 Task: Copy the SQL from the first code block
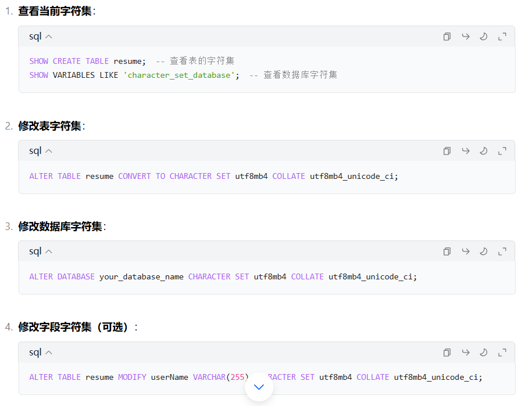pyautogui.click(x=447, y=36)
